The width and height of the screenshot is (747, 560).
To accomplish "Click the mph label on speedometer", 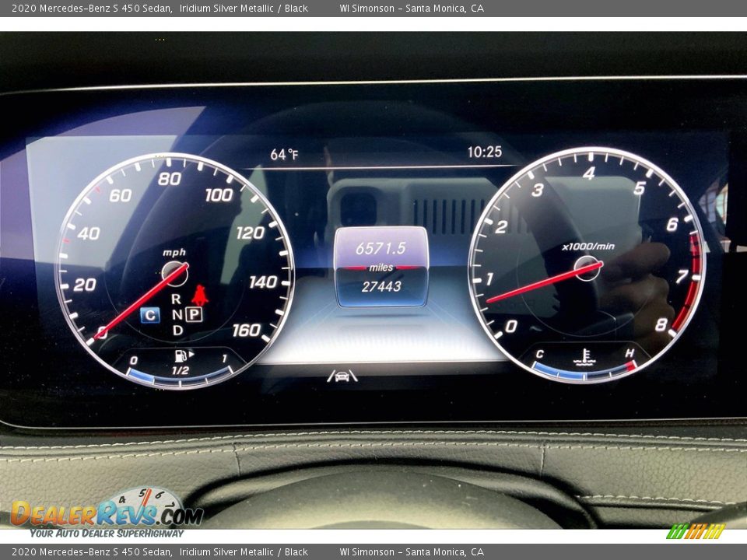I will pyautogui.click(x=174, y=252).
